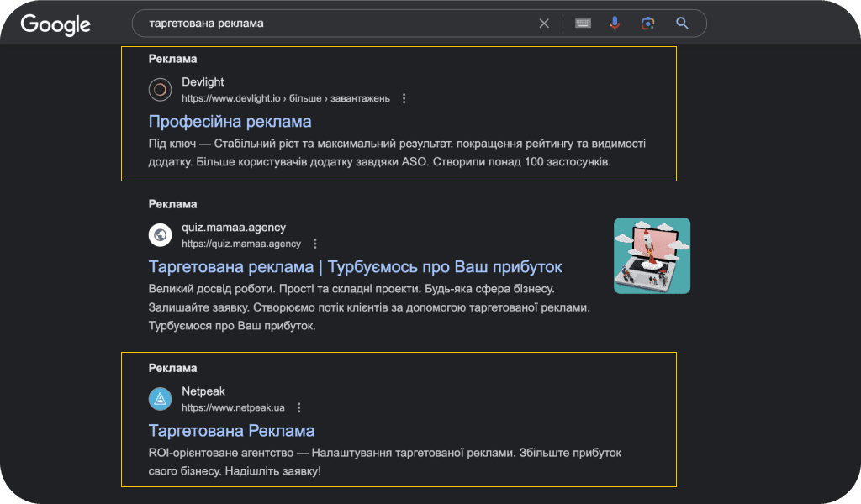The height and width of the screenshot is (504, 861).
Task: Open the on-screen keyboard icon in search bar
Action: 581,23
